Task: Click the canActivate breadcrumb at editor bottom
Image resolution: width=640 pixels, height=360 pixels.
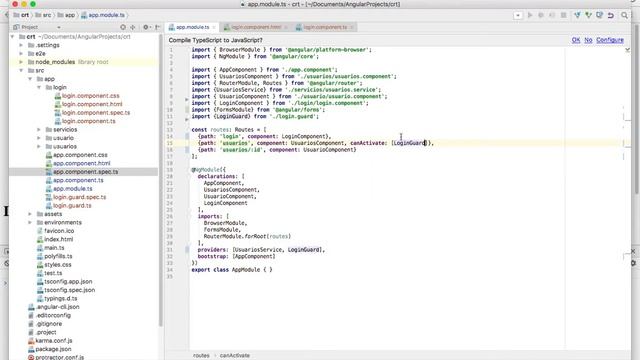Action: pyautogui.click(x=235, y=356)
